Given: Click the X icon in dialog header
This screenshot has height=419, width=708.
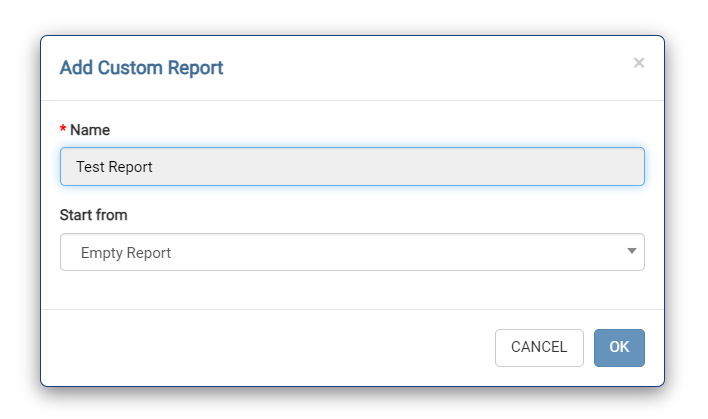Looking at the screenshot, I should (x=639, y=63).
